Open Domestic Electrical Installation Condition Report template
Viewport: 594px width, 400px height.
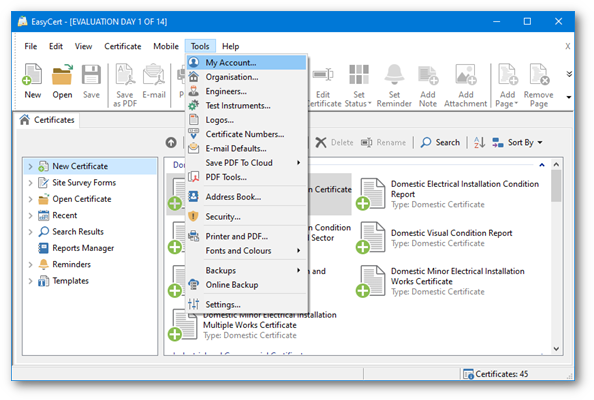(447, 194)
